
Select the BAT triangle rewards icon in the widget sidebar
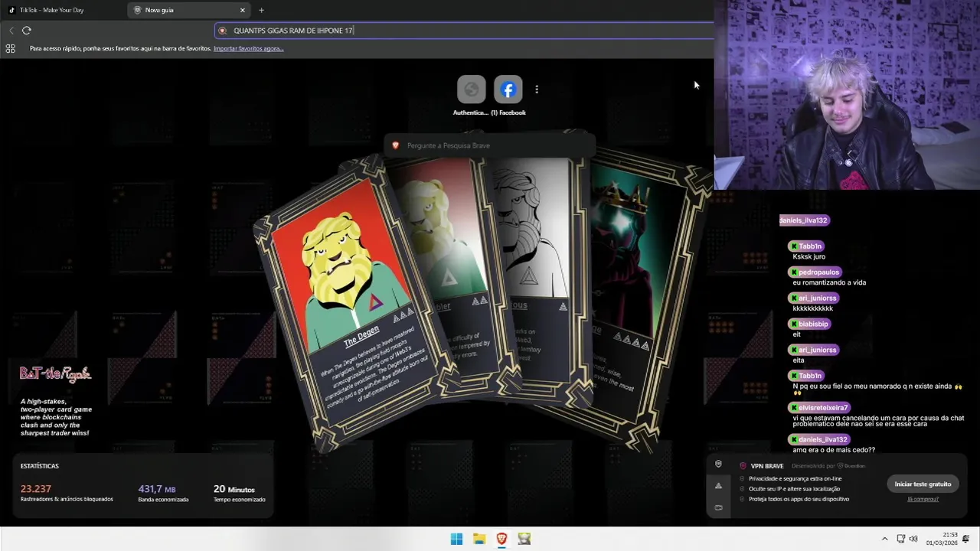click(x=718, y=486)
